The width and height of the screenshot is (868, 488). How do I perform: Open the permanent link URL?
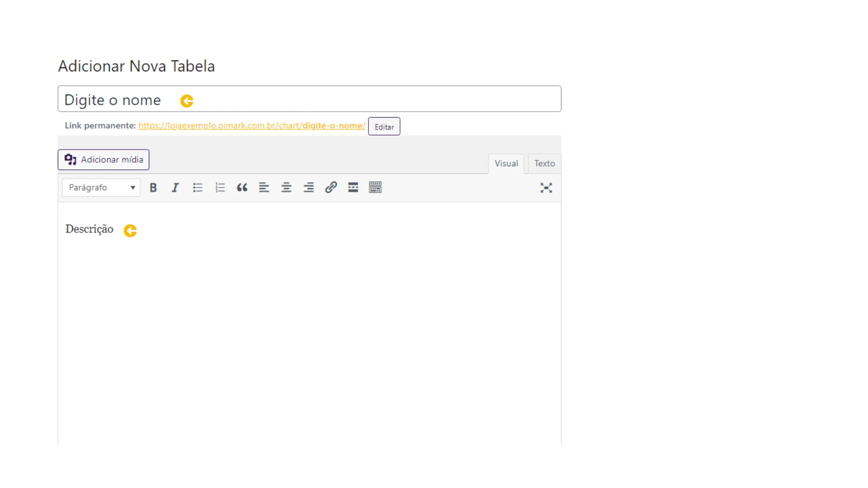(x=252, y=126)
